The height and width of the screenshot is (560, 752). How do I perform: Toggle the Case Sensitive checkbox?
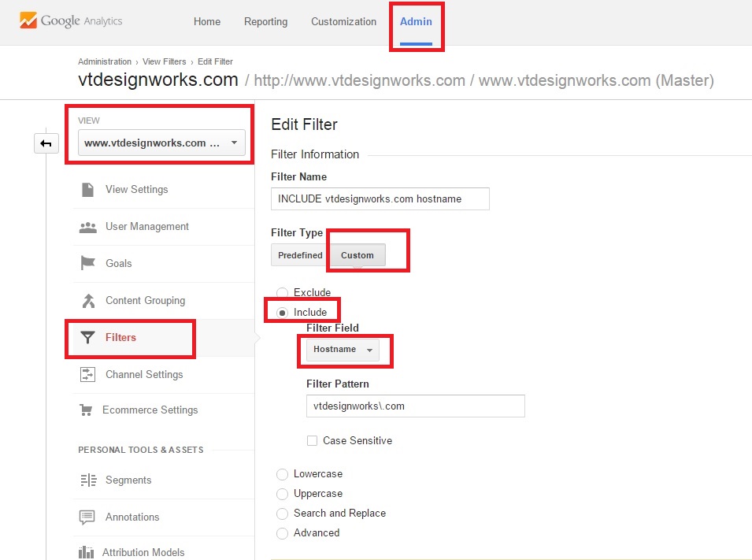312,440
